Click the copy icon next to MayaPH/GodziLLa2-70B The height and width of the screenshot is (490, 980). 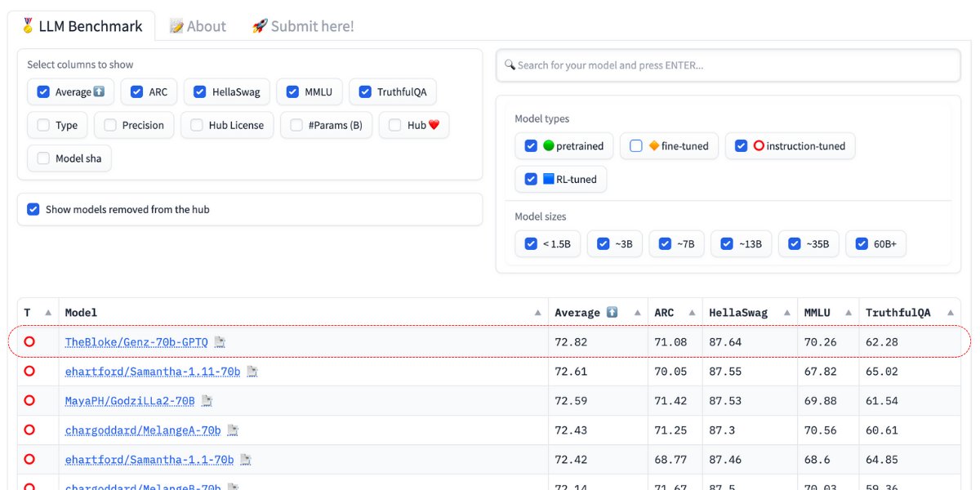pyautogui.click(x=207, y=401)
